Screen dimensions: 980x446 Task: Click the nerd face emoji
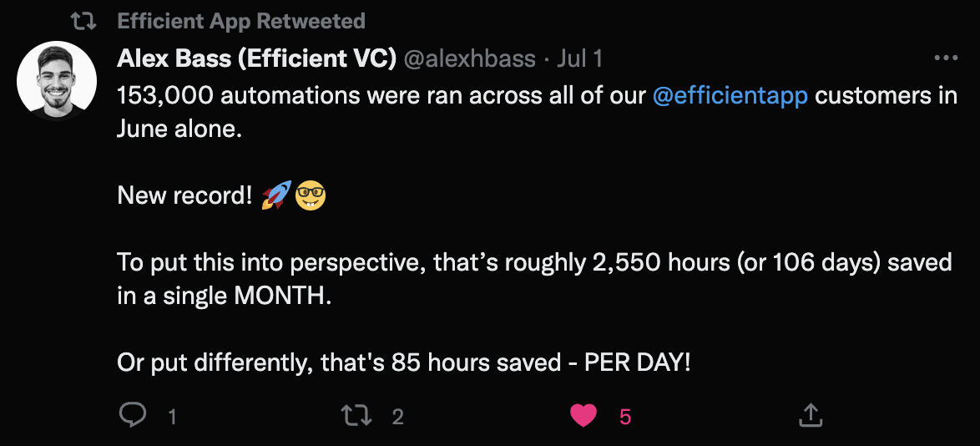[x=310, y=195]
